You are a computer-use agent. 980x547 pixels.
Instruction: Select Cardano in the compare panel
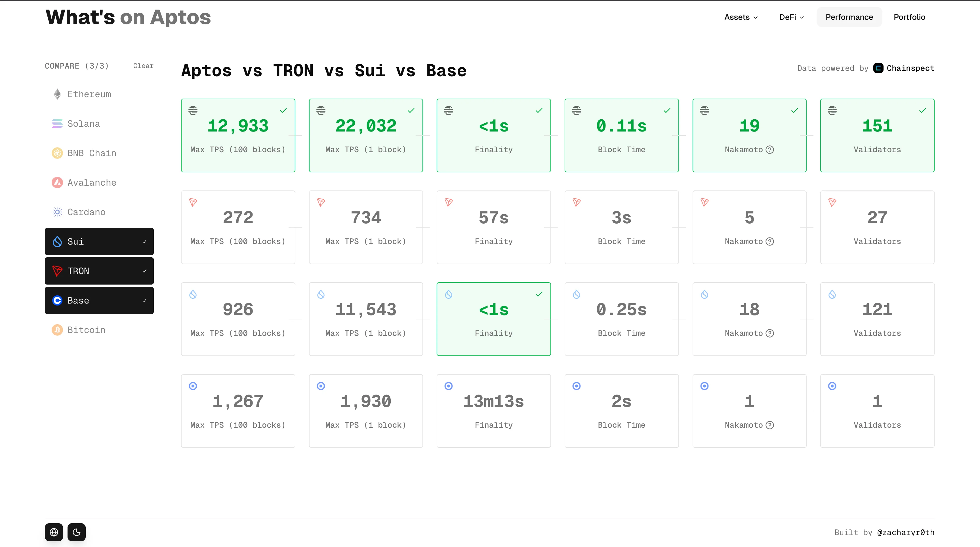tap(86, 212)
